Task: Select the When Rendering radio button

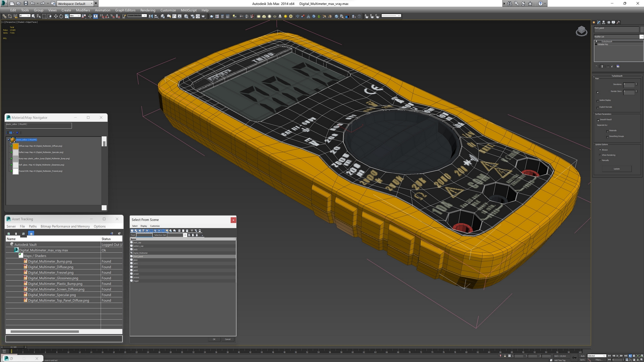Action: 600,155
